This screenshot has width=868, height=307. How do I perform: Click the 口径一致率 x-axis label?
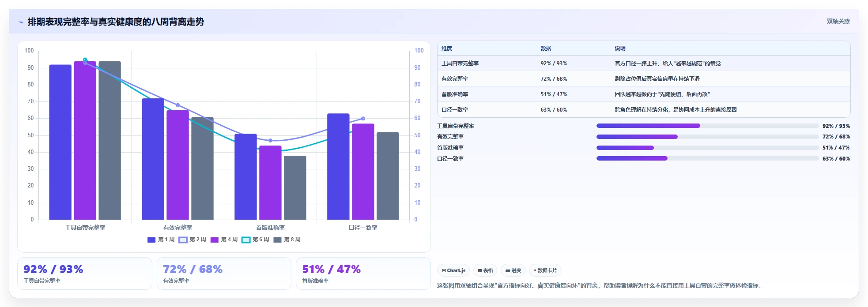363,228
